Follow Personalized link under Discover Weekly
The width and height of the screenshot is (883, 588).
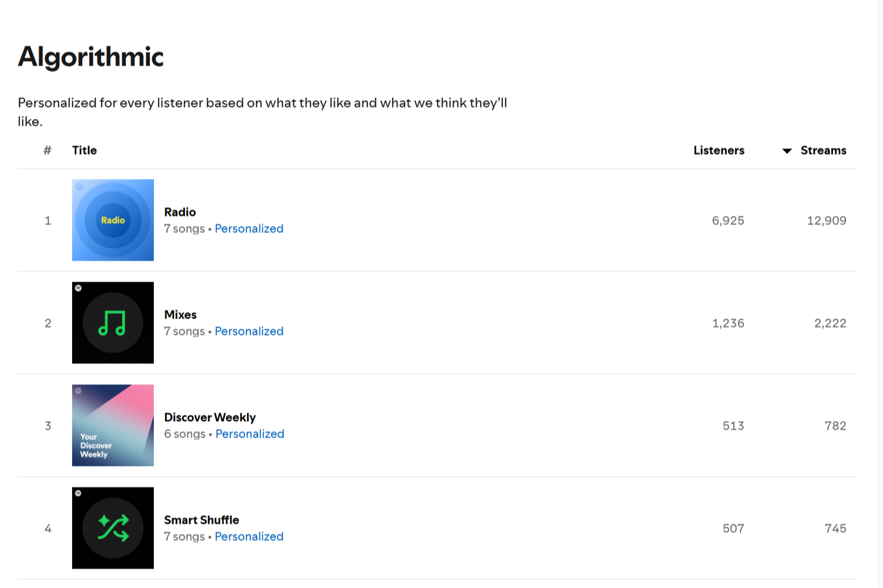click(250, 434)
